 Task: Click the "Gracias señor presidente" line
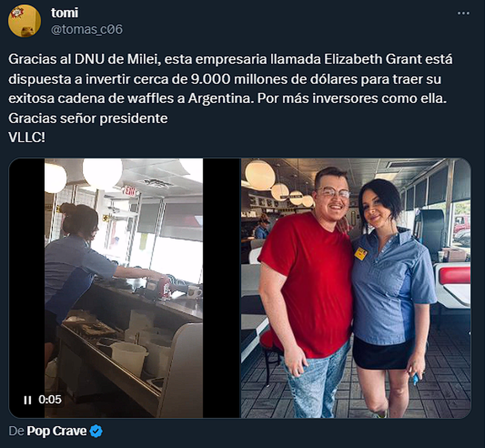88,118
